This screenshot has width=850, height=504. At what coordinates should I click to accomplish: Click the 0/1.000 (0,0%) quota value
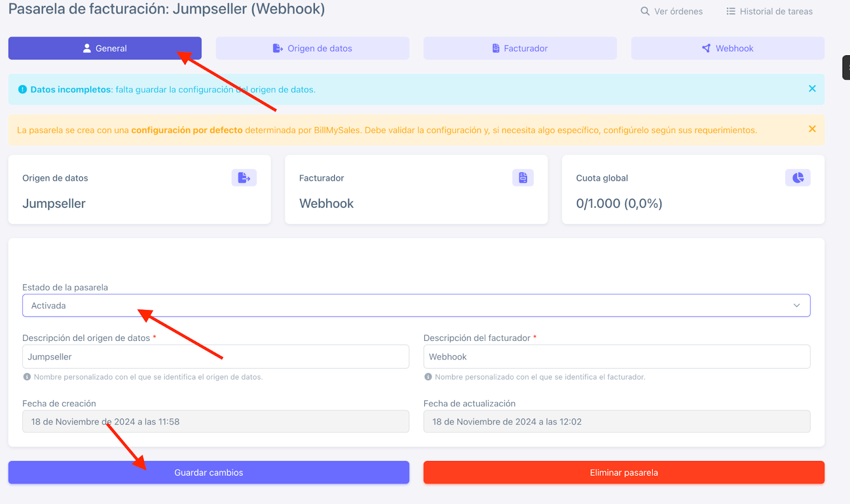[619, 203]
